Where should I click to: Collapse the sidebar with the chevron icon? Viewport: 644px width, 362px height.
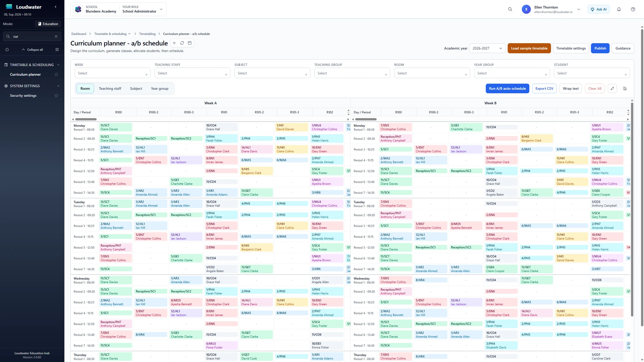(x=55, y=7)
